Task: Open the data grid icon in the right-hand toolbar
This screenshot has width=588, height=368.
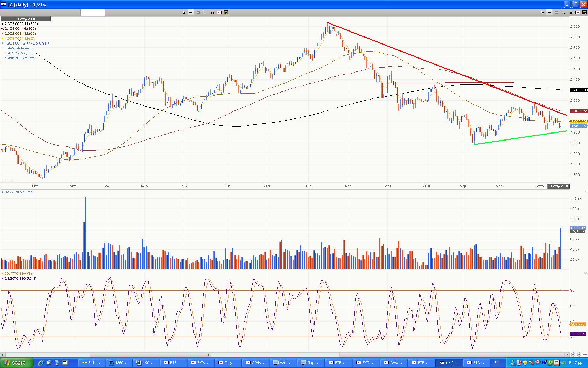Action: [570, 12]
